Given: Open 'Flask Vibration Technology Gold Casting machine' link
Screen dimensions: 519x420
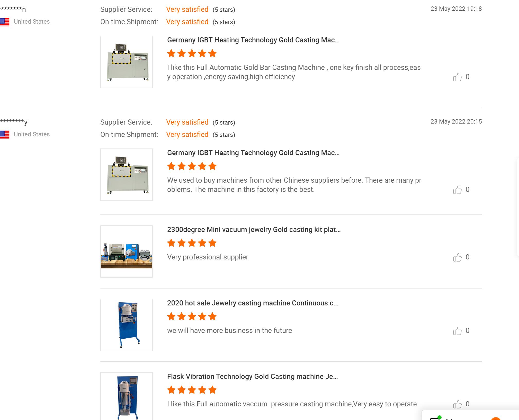Looking at the screenshot, I should coord(252,377).
